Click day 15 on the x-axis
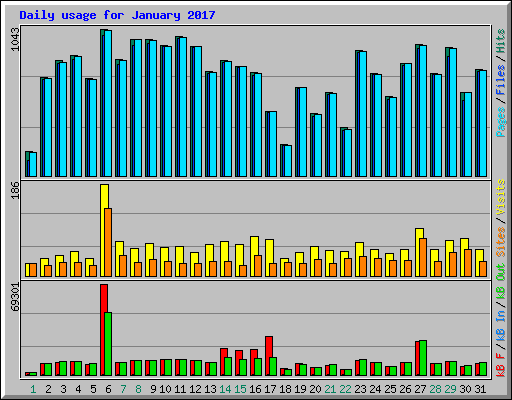 click(240, 389)
